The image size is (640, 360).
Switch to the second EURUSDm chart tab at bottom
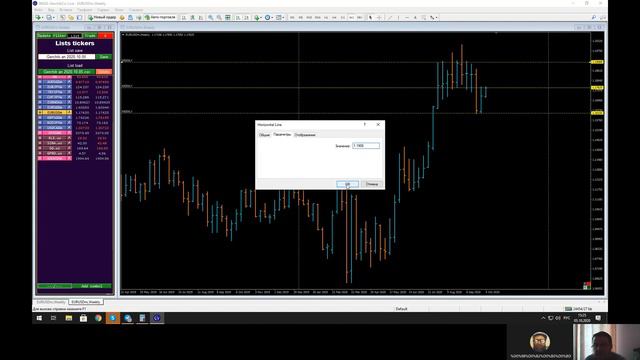[x=86, y=302]
